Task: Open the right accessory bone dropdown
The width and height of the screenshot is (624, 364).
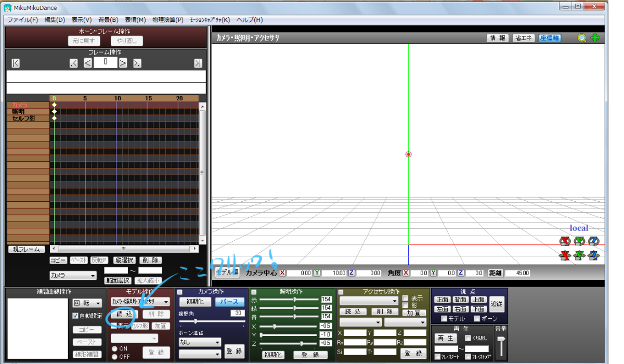Action: 406,322
